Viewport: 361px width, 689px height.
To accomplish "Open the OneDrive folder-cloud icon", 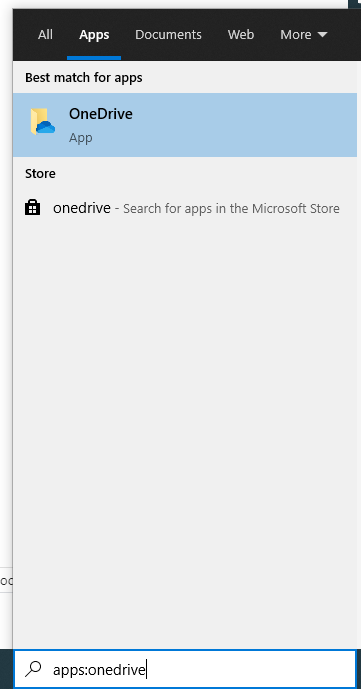I will pos(42,122).
